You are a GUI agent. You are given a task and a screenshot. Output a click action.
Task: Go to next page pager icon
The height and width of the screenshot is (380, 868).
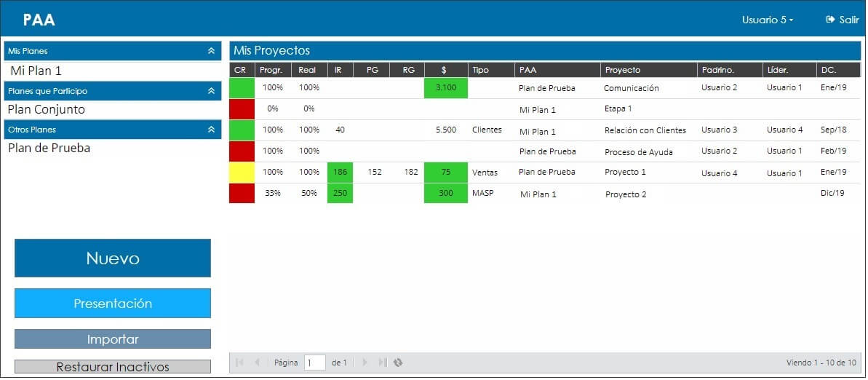pyautogui.click(x=365, y=363)
